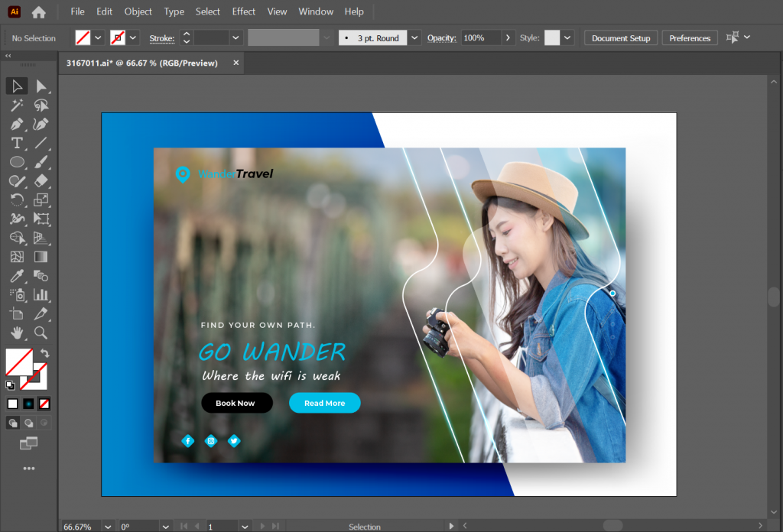Image resolution: width=783 pixels, height=532 pixels.
Task: Open stroke weight dropdown
Action: 236,38
